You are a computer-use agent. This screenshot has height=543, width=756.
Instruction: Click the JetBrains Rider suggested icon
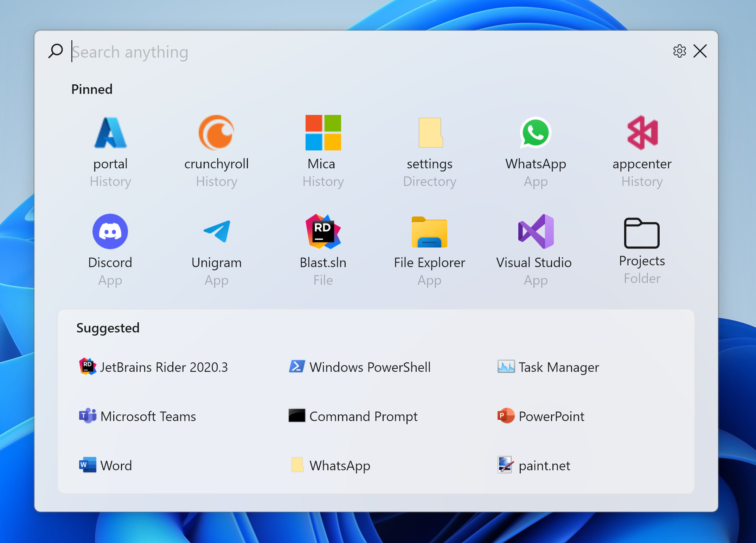(x=88, y=367)
